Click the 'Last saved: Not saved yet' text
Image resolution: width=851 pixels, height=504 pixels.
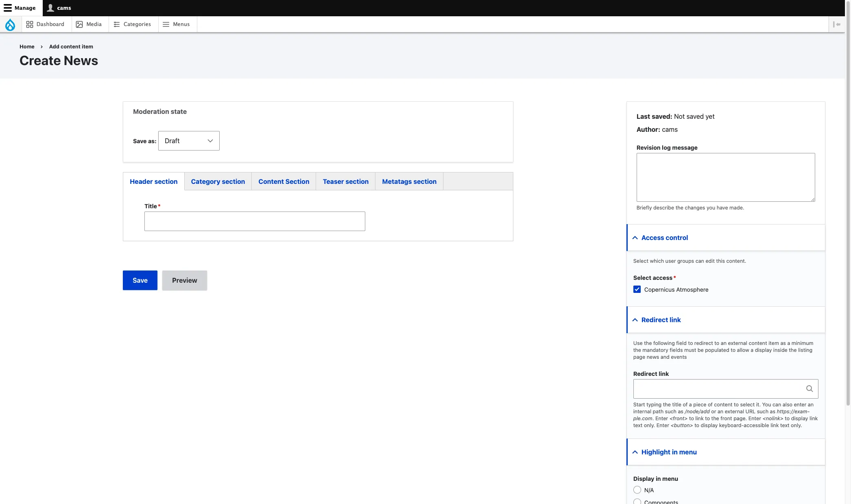pyautogui.click(x=676, y=116)
